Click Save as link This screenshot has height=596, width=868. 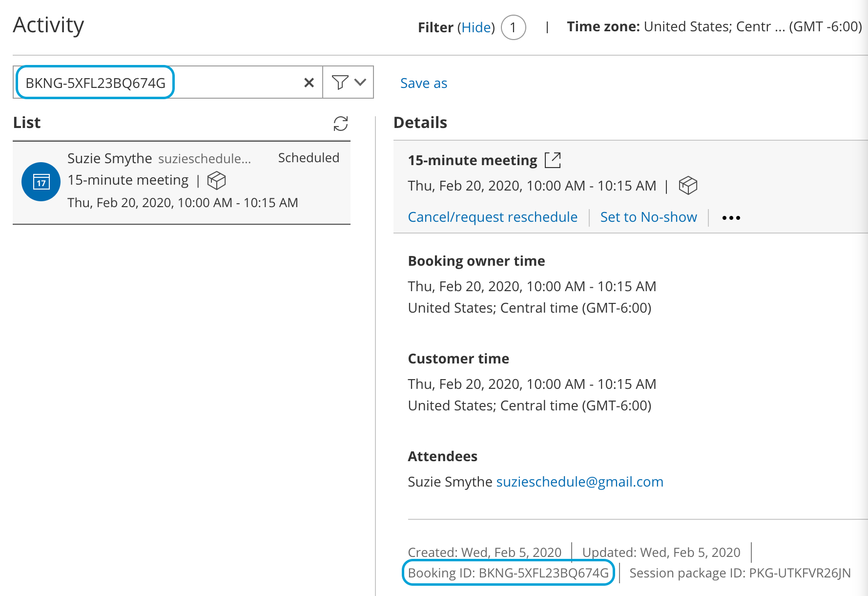[423, 83]
